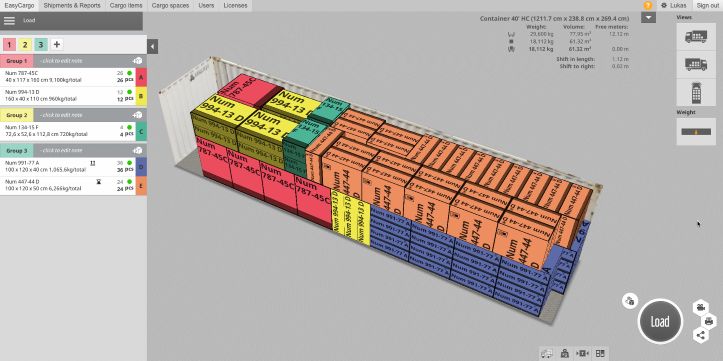Add a new group with plus button
Image resolution: width=723 pixels, height=361 pixels.
(x=57, y=45)
